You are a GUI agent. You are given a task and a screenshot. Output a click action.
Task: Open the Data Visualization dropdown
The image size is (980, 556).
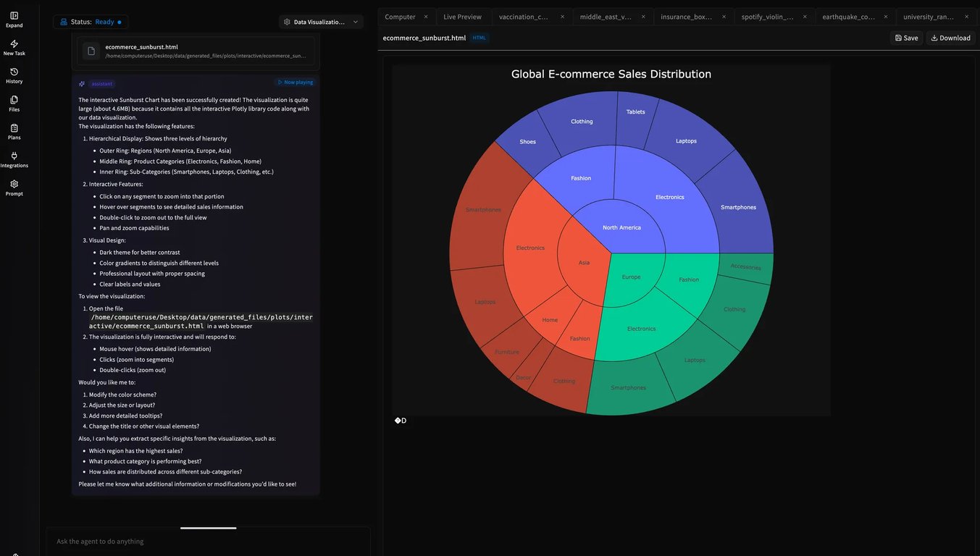click(322, 22)
